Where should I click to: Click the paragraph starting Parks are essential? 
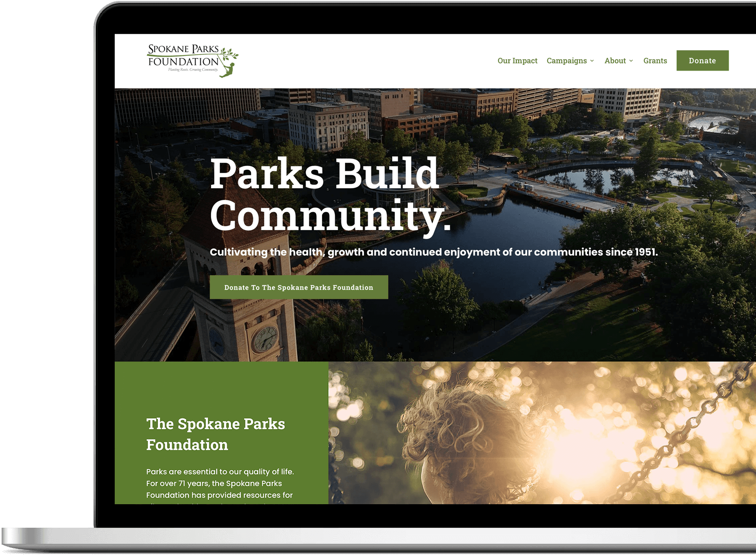[220, 485]
